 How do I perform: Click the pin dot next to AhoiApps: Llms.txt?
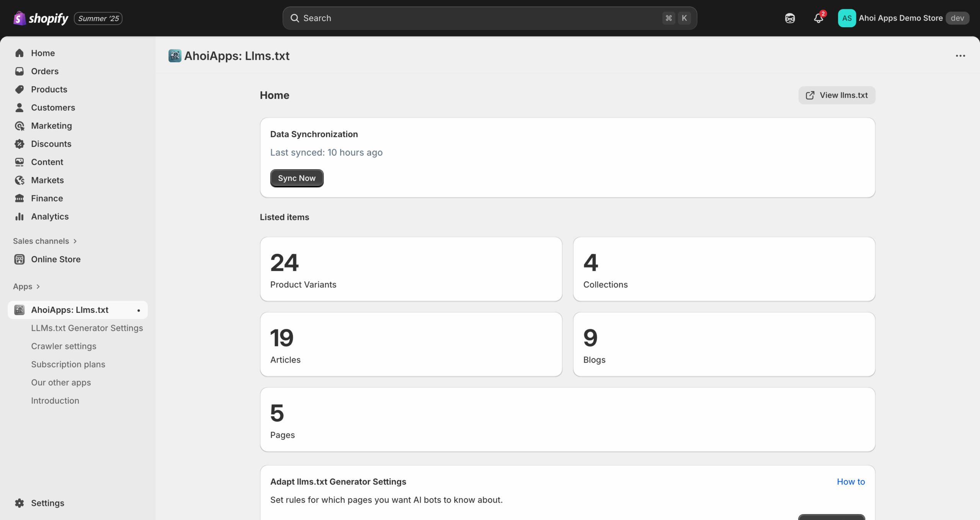[x=139, y=310]
